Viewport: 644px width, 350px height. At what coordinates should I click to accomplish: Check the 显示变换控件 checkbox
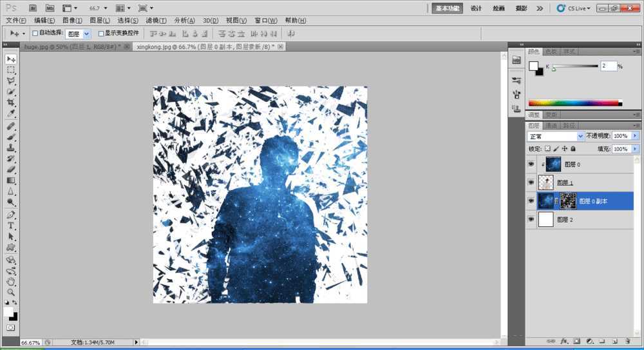[x=100, y=33]
